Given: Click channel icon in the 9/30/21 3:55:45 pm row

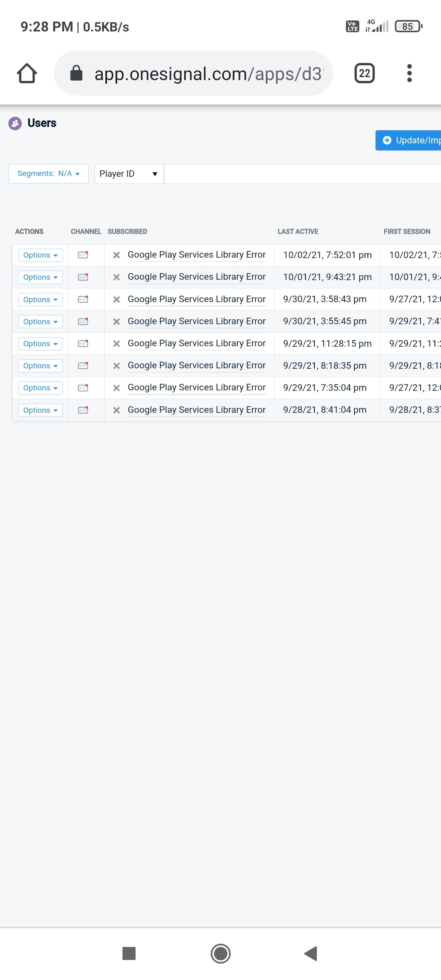Looking at the screenshot, I should point(83,321).
